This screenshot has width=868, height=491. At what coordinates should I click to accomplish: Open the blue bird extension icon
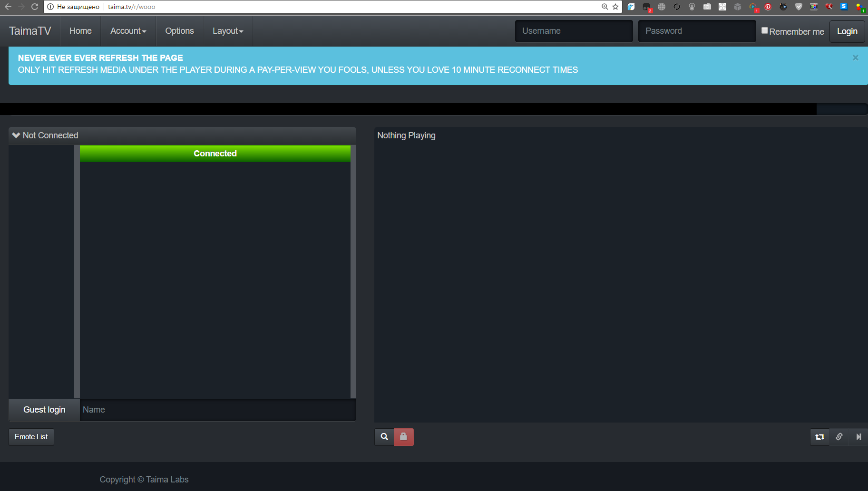coord(631,7)
